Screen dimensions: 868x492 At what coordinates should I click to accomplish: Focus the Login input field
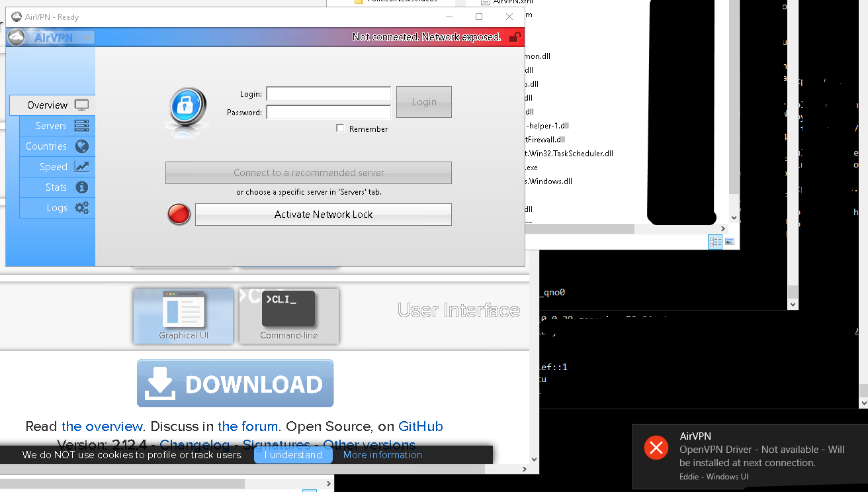[x=328, y=93]
